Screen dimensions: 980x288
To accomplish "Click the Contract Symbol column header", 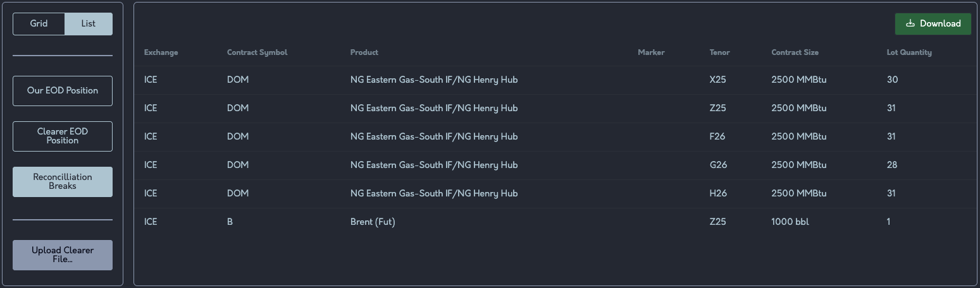I will pos(257,52).
